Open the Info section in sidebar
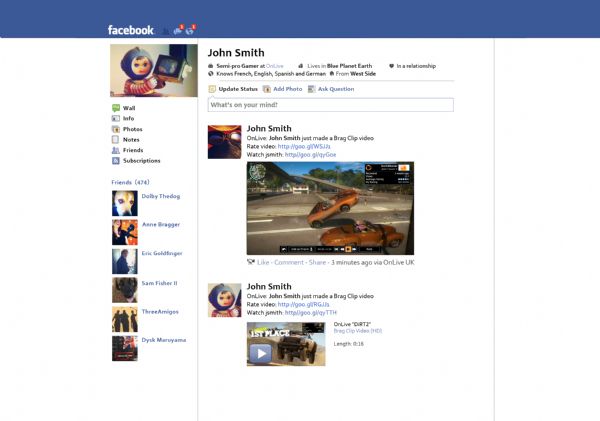 click(x=128, y=118)
